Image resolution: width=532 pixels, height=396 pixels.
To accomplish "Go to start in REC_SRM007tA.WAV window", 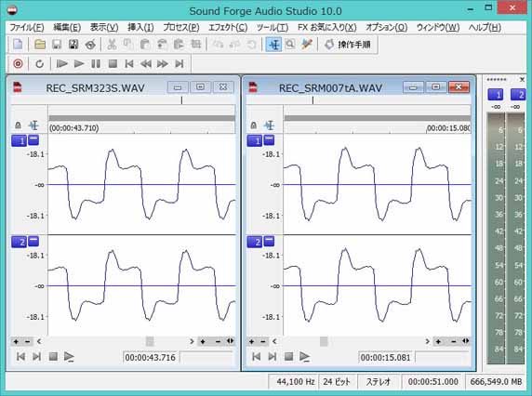I will coord(256,357).
